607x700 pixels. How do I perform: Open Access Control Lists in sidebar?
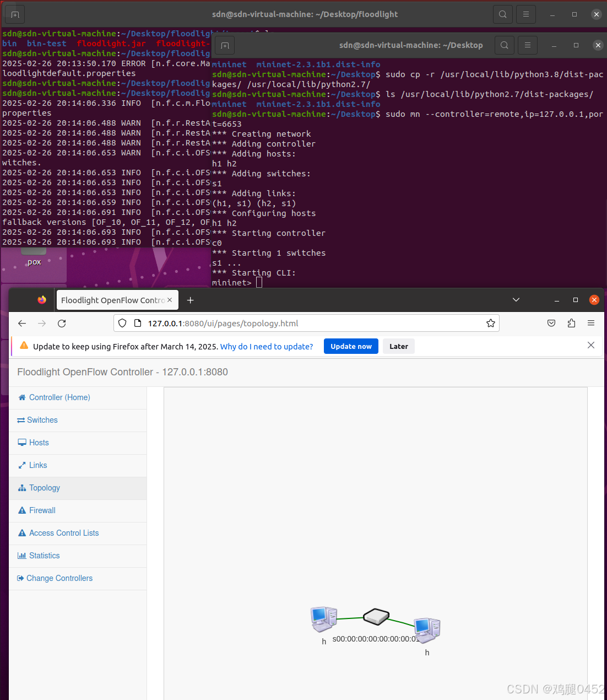78,533
